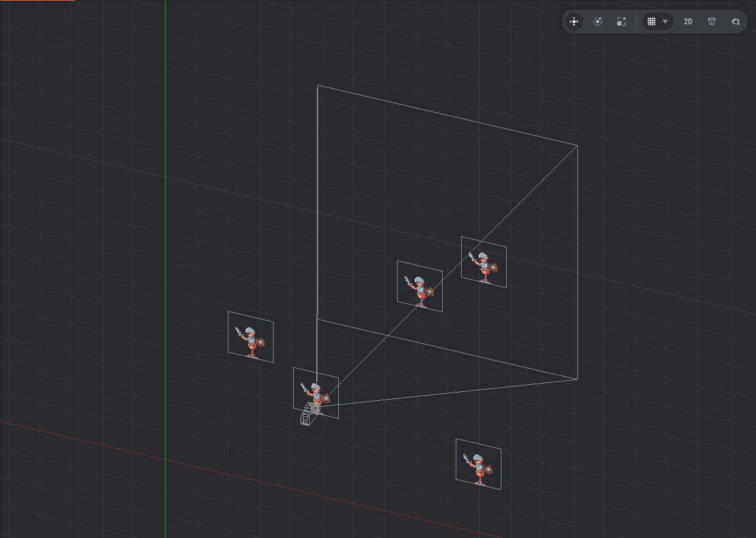Select the leftmost knight sprite
Viewport: 756px width, 538px height.
point(250,337)
